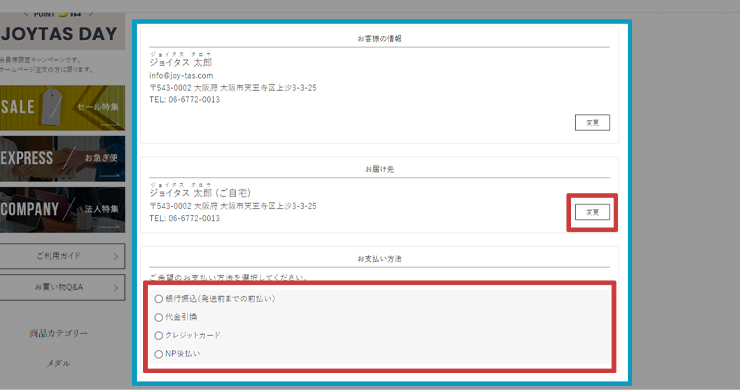Click the arrow on EXPRESS banner

pos(110,176)
